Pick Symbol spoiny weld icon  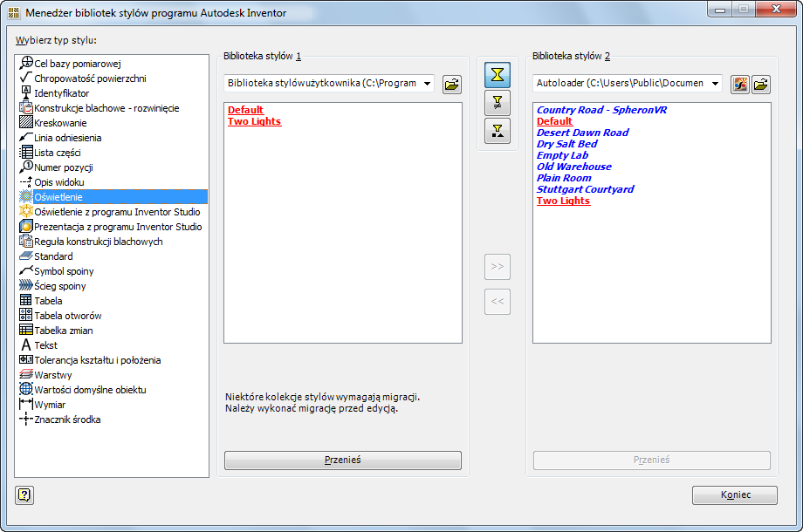tap(26, 270)
